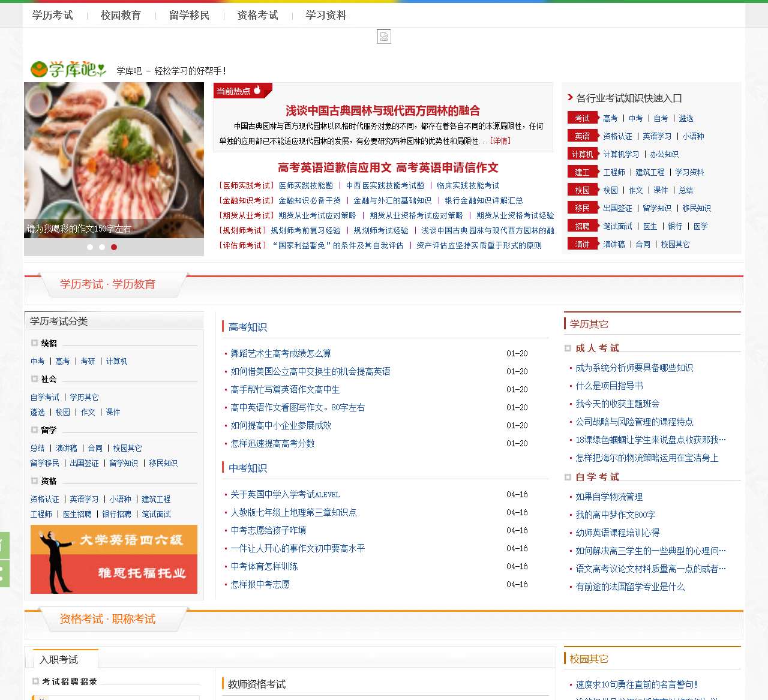Open the red 英语 category tag
This screenshot has height=700, width=768.
[x=583, y=136]
